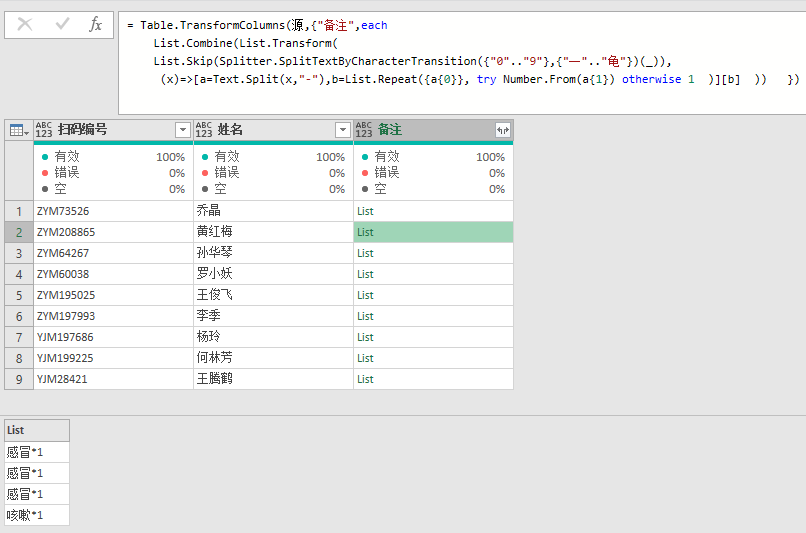Cancel the formula edit with X icon
Viewport: 806px width, 533px height.
[x=25, y=24]
